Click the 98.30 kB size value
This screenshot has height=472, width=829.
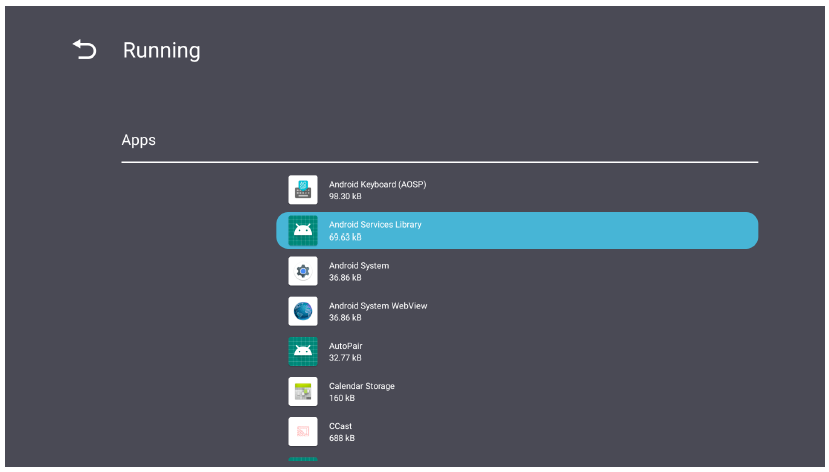tap(345, 196)
